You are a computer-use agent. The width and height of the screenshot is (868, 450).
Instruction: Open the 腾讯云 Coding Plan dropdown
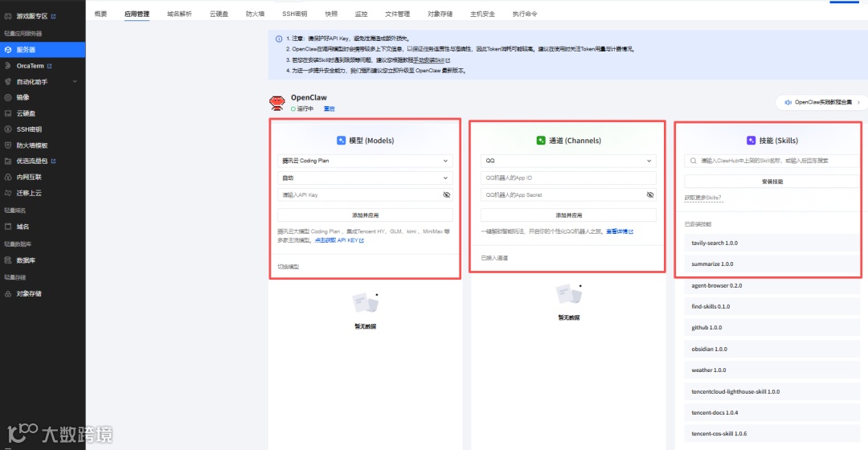point(365,161)
